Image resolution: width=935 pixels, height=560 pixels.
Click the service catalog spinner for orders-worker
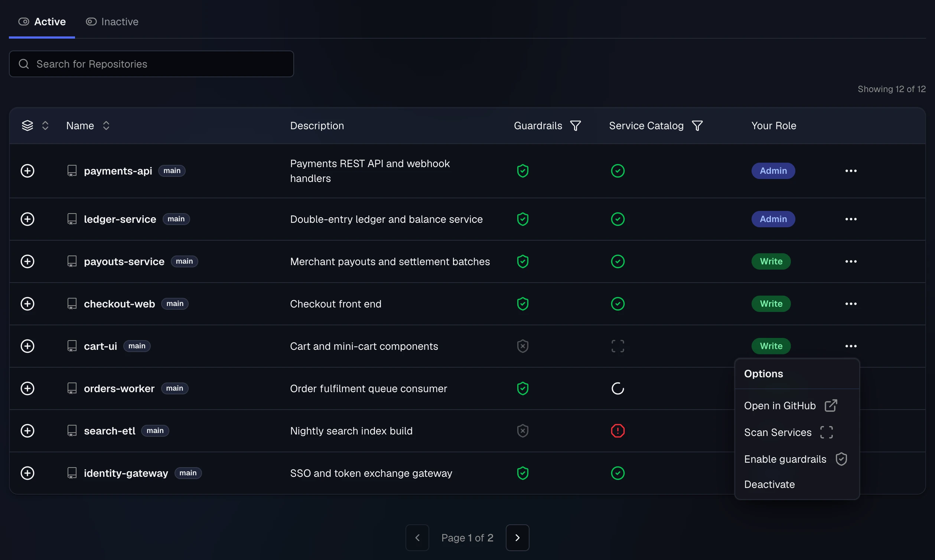[x=617, y=388]
